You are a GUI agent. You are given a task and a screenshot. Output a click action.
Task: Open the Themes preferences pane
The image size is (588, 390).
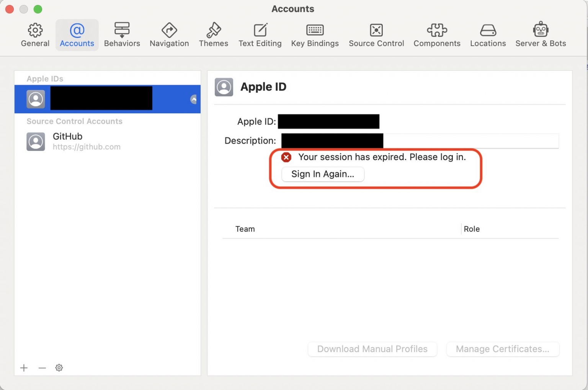(x=213, y=34)
